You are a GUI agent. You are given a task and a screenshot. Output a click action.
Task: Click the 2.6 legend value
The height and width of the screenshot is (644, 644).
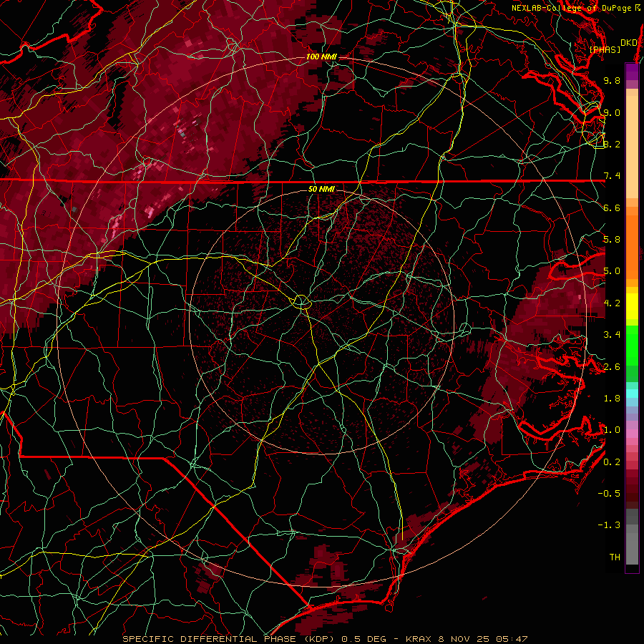point(612,367)
